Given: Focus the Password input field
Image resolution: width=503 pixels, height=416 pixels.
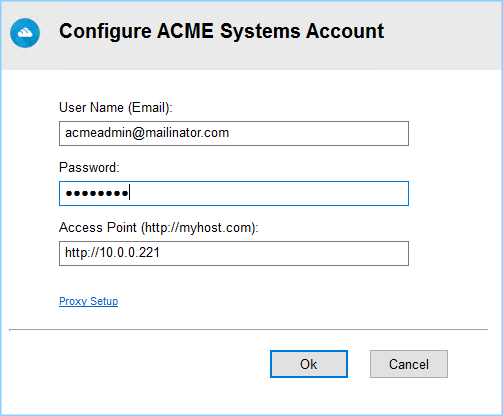Looking at the screenshot, I should click(234, 193).
